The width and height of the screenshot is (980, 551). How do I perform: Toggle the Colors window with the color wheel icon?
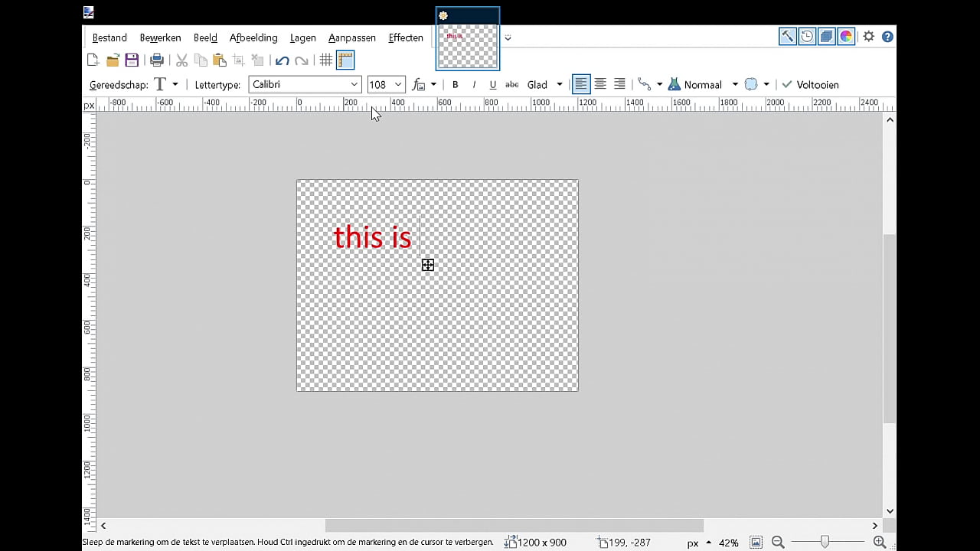point(846,36)
